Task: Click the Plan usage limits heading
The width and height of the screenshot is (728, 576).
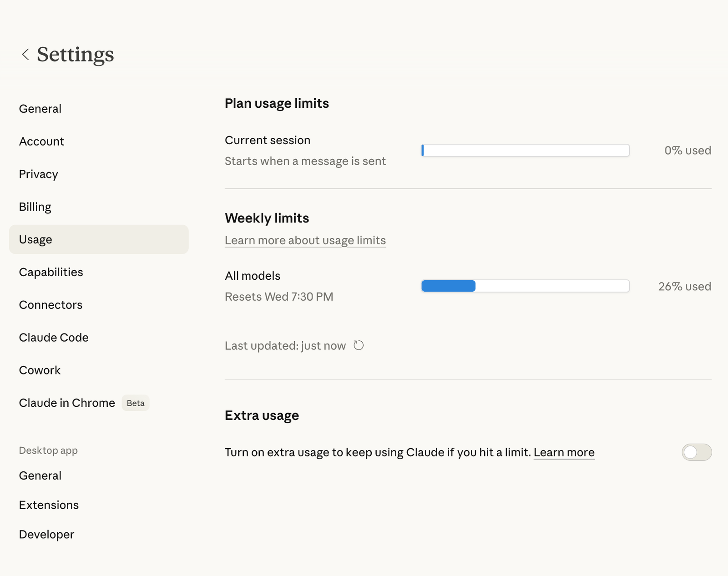Action: [277, 103]
